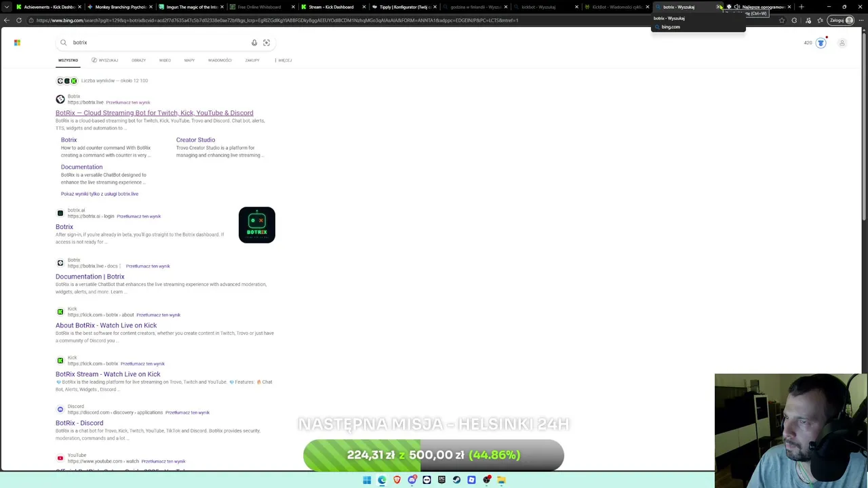Switch to the Zakupy tab
The image size is (868, 488).
click(252, 60)
